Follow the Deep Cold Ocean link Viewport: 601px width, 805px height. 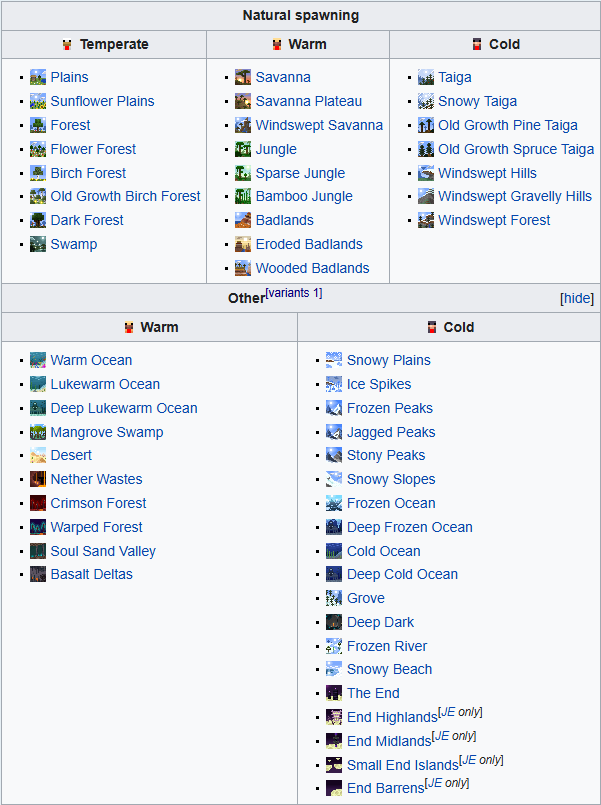(x=402, y=574)
